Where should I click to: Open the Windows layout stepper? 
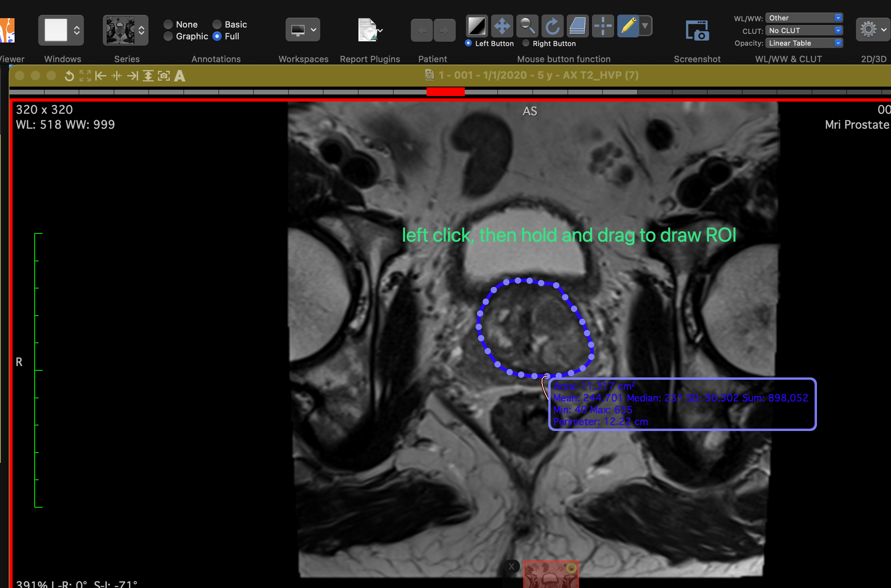[x=61, y=30]
